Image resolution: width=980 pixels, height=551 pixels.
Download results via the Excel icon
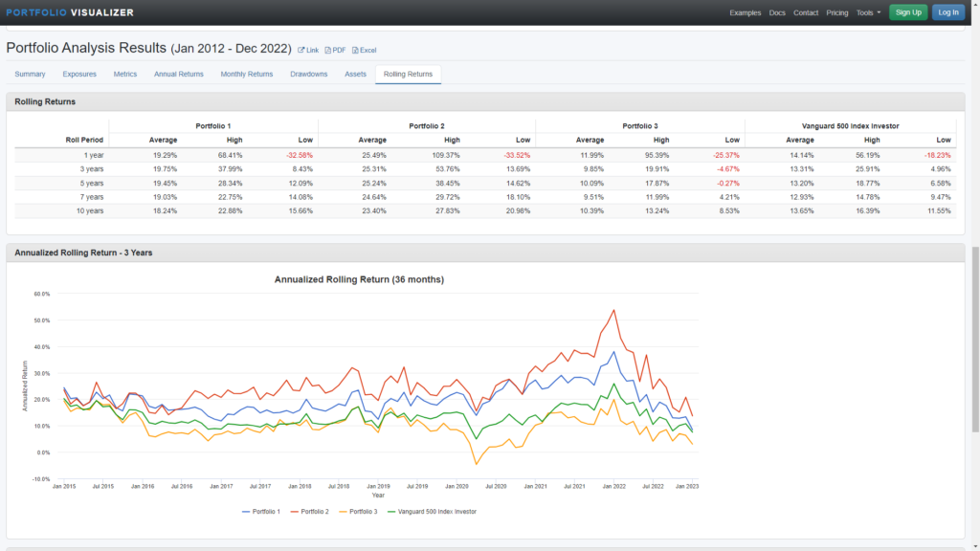point(364,50)
